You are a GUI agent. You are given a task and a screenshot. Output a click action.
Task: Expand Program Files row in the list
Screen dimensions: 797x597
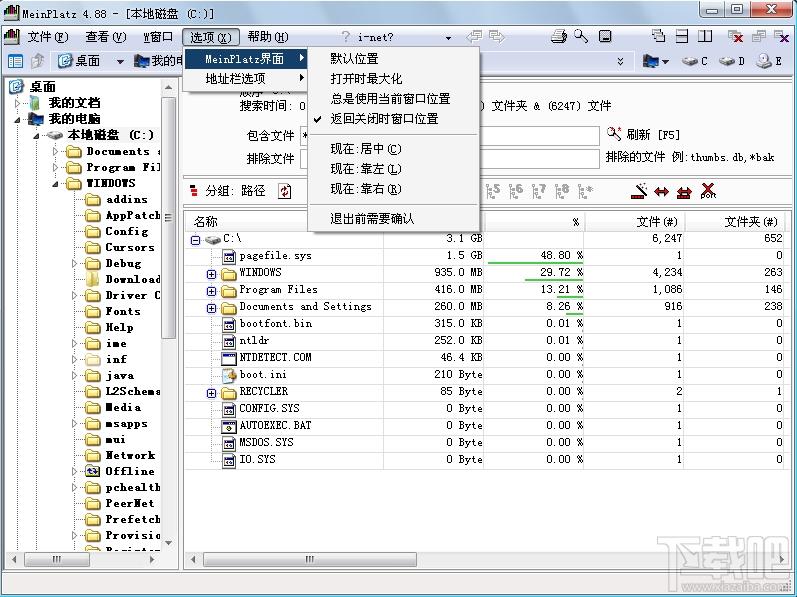pyautogui.click(x=211, y=291)
